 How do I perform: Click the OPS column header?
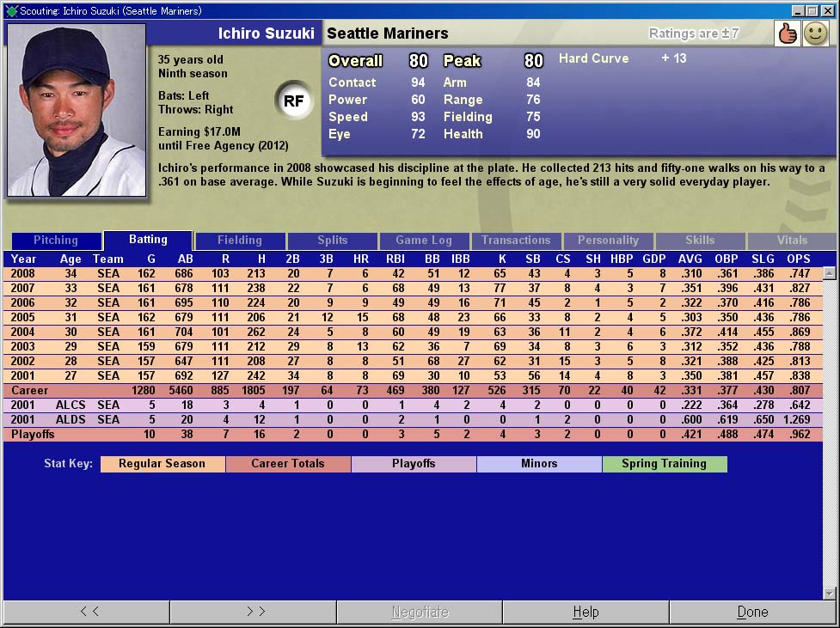[x=798, y=259]
